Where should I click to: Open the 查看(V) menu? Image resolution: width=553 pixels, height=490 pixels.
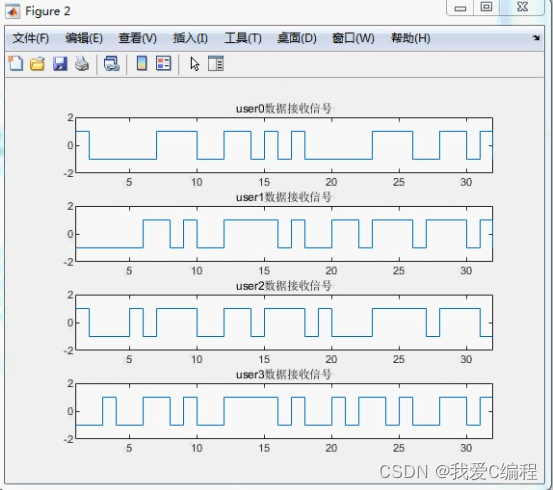click(x=138, y=38)
